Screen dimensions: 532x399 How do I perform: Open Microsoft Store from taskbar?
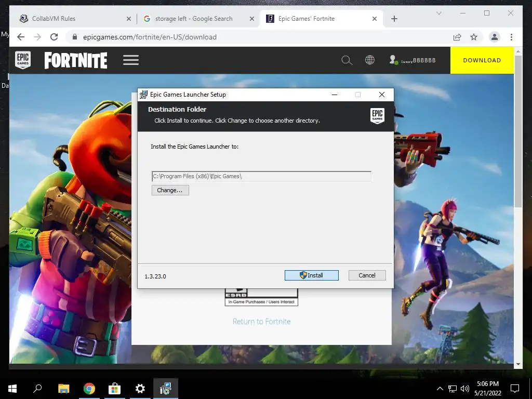(x=114, y=389)
